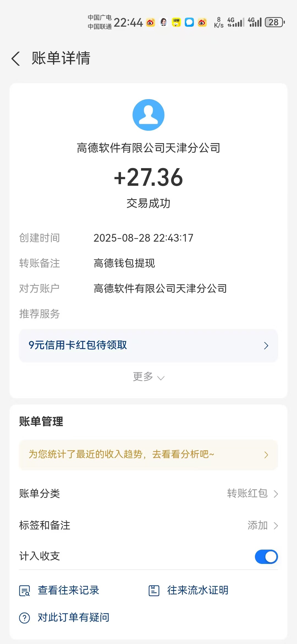This screenshot has height=644, width=297.
Task: Open the income trend analysis banner
Action: click(148, 455)
